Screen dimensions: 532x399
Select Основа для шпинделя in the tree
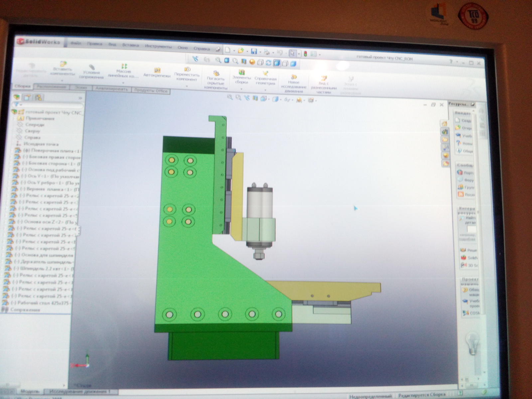[x=40, y=255]
